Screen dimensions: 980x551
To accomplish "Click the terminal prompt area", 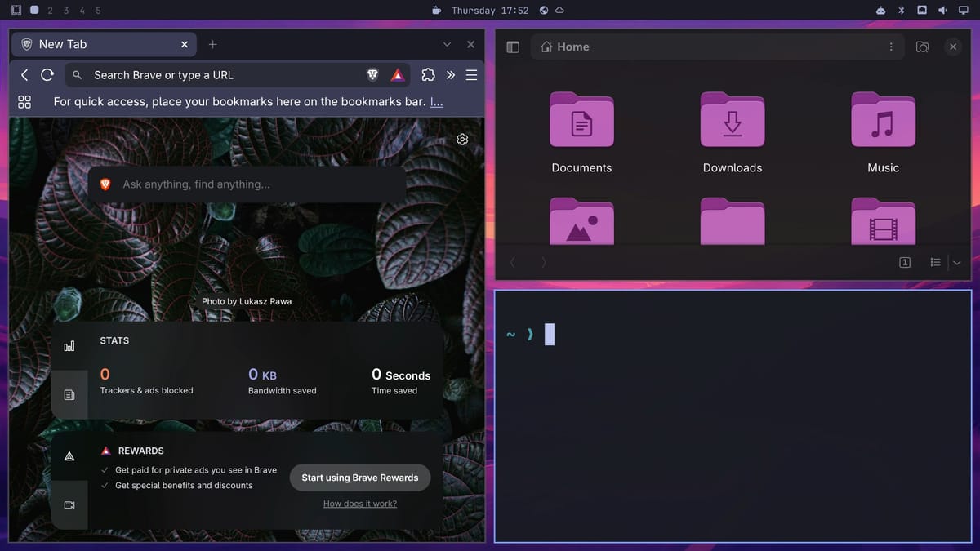I will [x=733, y=416].
